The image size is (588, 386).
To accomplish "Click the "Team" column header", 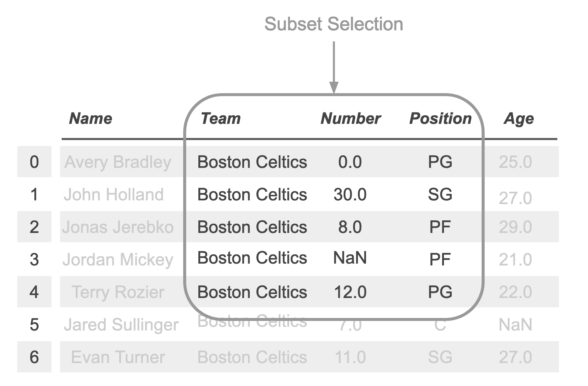I will (220, 119).
